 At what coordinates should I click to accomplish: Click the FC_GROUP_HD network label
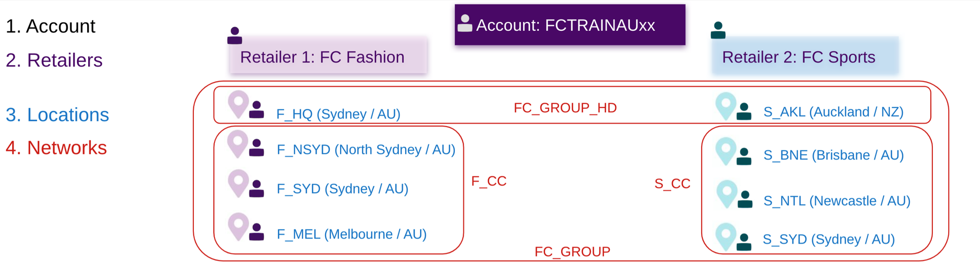click(565, 108)
